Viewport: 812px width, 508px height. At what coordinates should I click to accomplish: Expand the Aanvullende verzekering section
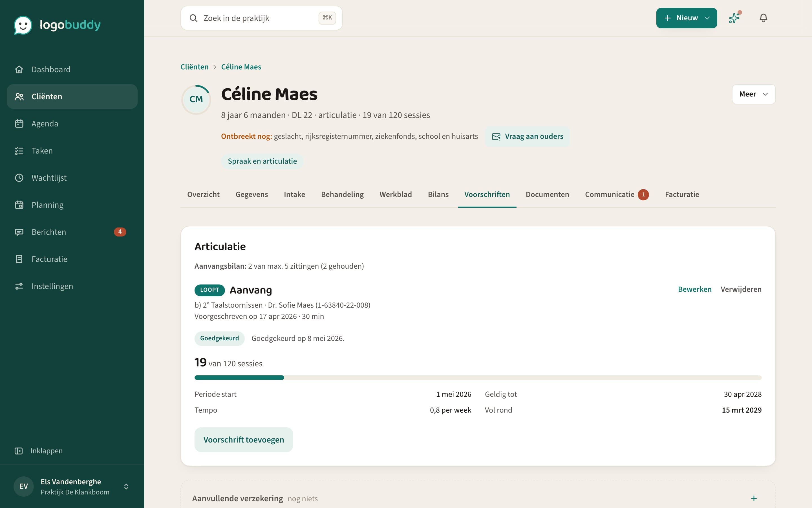pyautogui.click(x=478, y=498)
